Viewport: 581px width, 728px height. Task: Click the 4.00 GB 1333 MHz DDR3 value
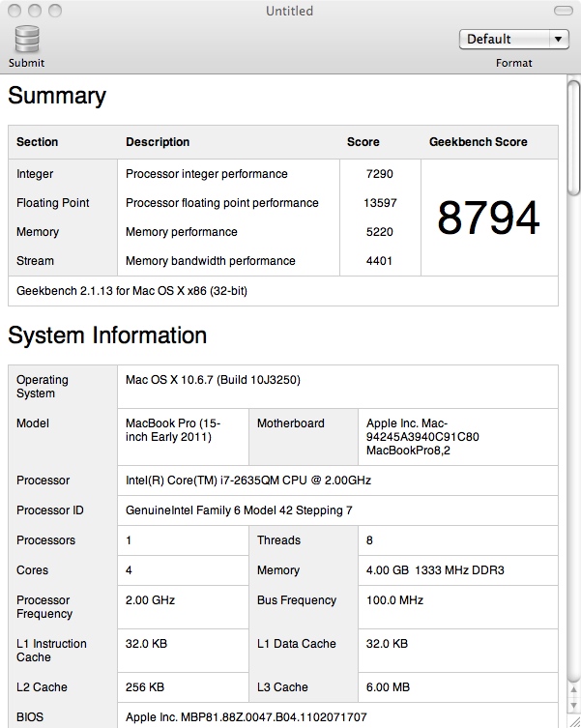(x=435, y=570)
